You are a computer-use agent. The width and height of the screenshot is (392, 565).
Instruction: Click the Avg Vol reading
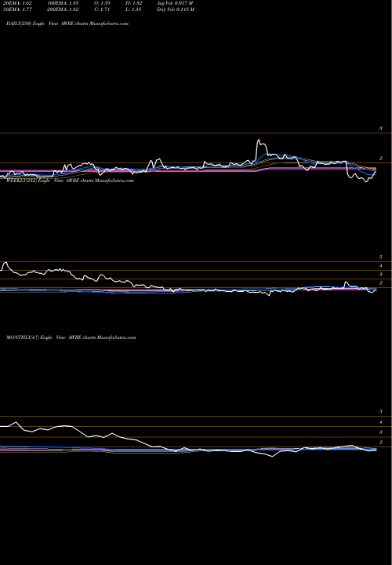click(x=175, y=3)
